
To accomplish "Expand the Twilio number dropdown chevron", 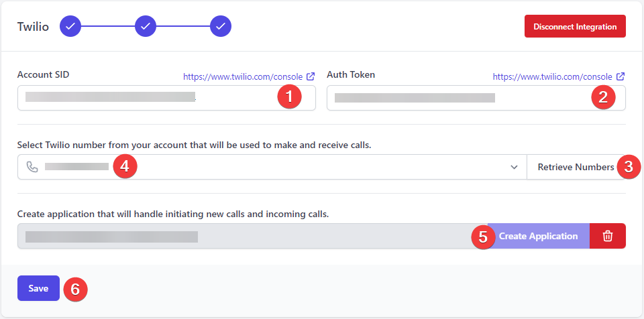I will pyautogui.click(x=514, y=167).
